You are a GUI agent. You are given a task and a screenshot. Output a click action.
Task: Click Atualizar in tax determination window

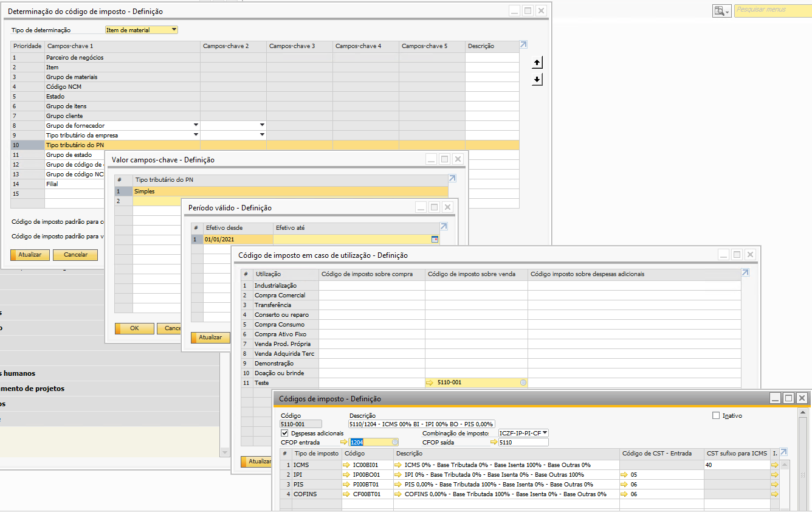30,255
